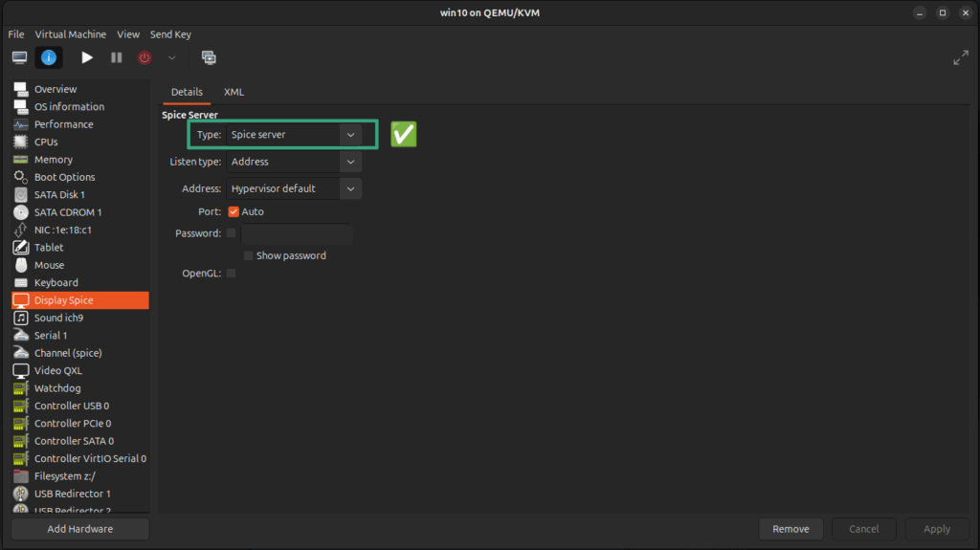Click the Cancel button
Image resolution: width=980 pixels, height=550 pixels.
pyautogui.click(x=864, y=529)
